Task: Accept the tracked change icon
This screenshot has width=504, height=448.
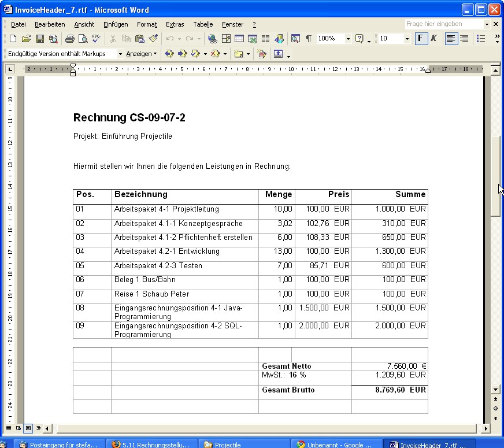Action: coord(196,54)
